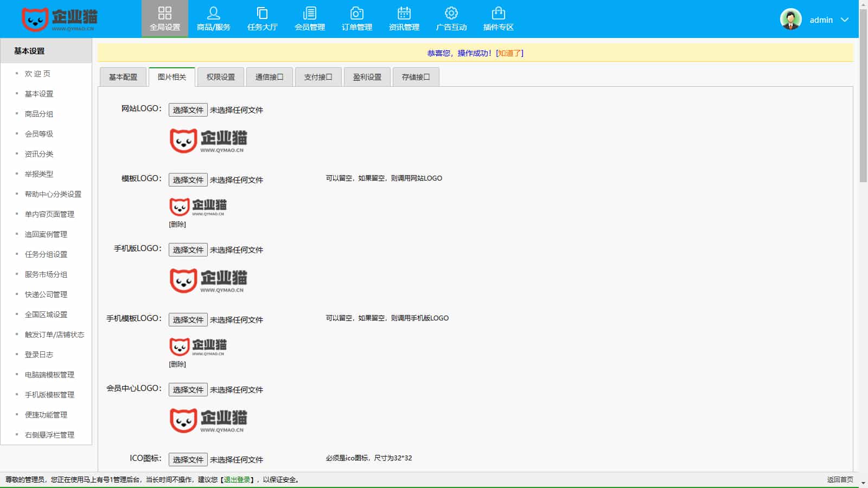Switch to the 支付接口 tab
Image resolution: width=868 pixels, height=488 pixels.
tap(318, 77)
